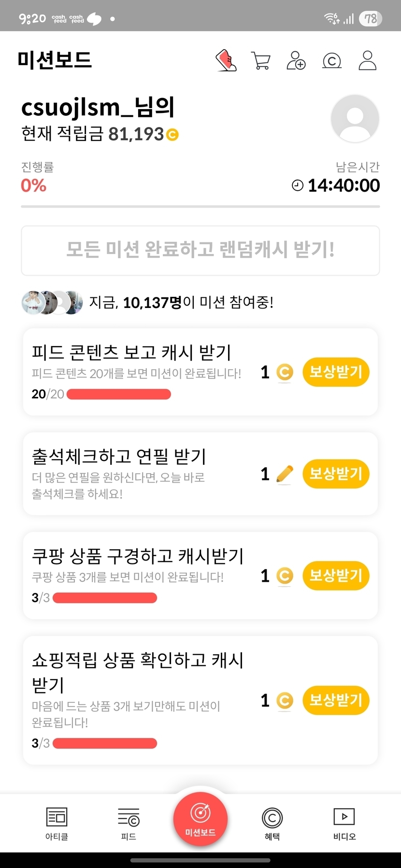Screen dimensions: 401x868
Task: Tap the 피드 콘텐츠 20/20 progress bar
Action: click(119, 394)
